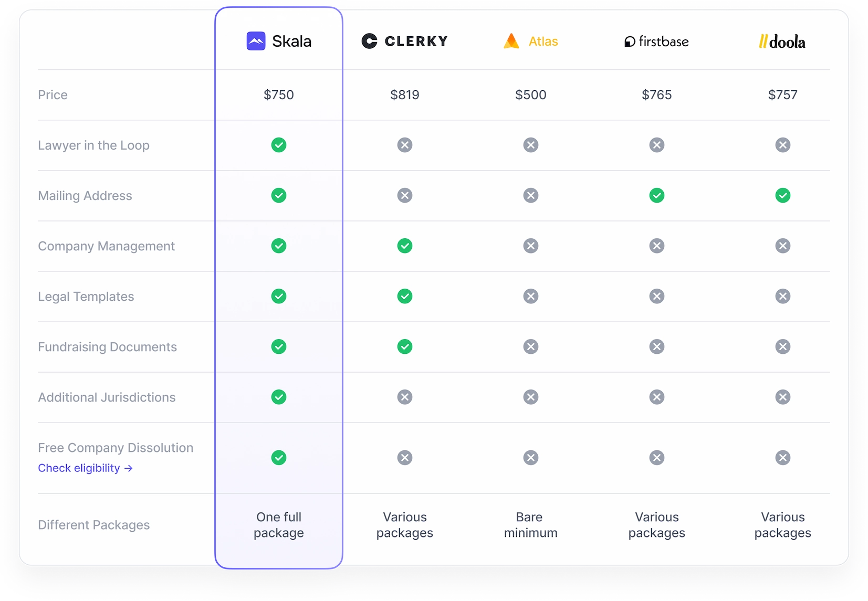Click the 'Fundraising Documents' row label

click(107, 347)
